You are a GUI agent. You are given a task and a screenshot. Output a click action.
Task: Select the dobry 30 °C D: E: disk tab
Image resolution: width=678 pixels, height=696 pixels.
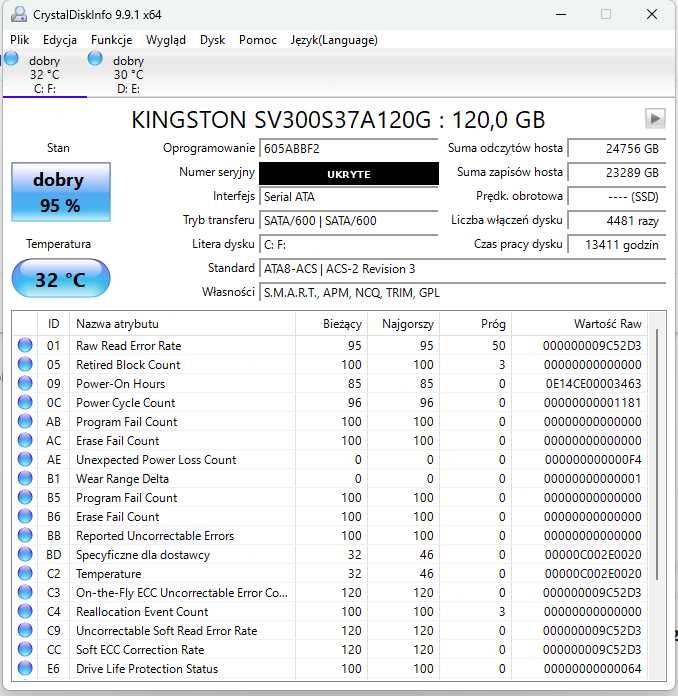128,74
